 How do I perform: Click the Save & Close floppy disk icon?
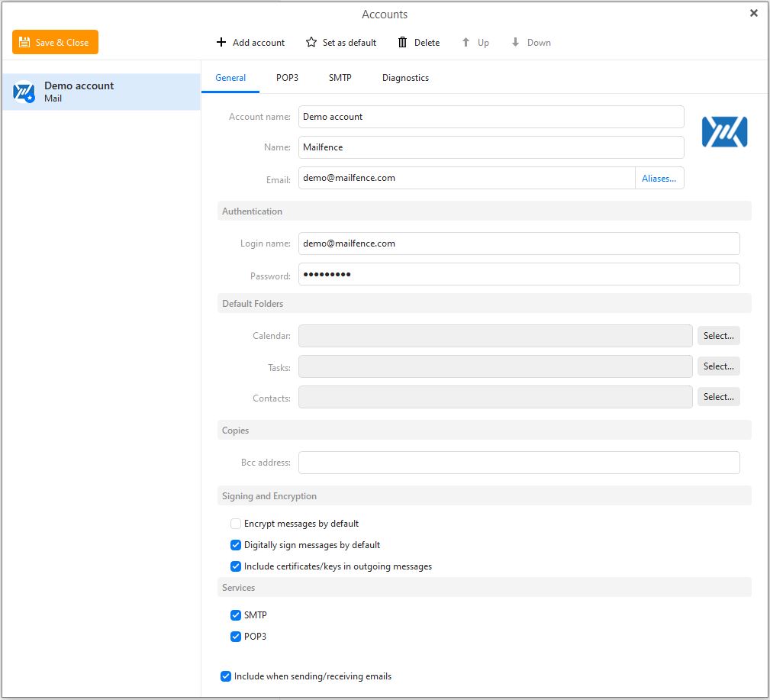(x=24, y=42)
